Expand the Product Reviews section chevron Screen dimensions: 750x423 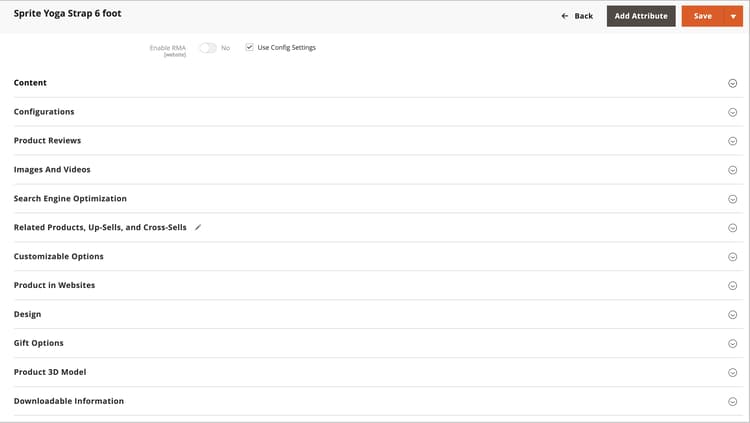[732, 141]
